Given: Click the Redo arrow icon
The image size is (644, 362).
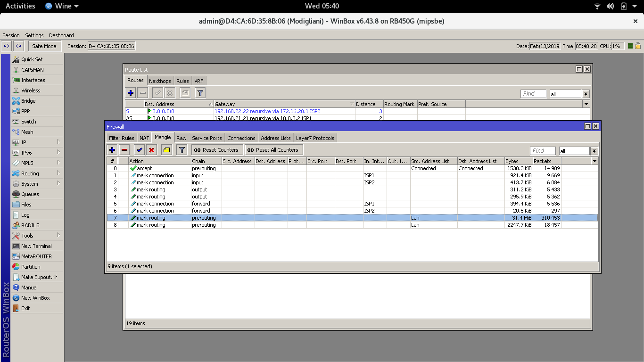Looking at the screenshot, I should tap(18, 46).
